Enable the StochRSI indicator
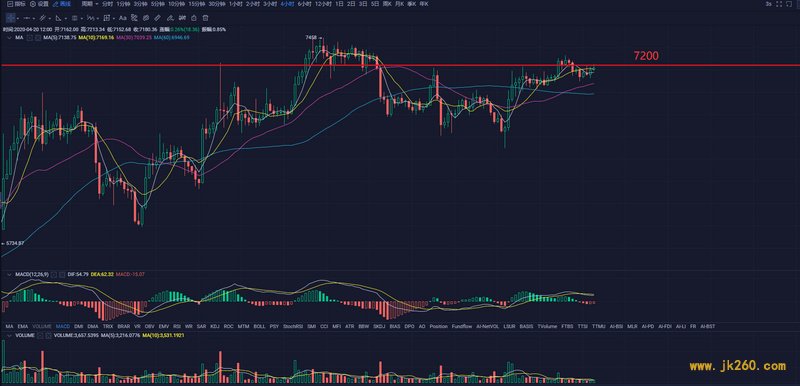The image size is (800, 386). 292,326
